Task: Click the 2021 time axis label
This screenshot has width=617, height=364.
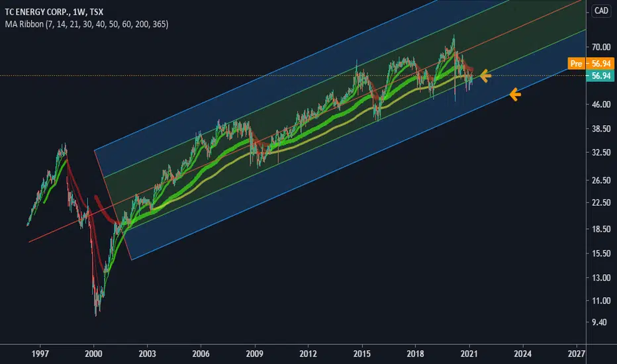Action: coord(469,354)
